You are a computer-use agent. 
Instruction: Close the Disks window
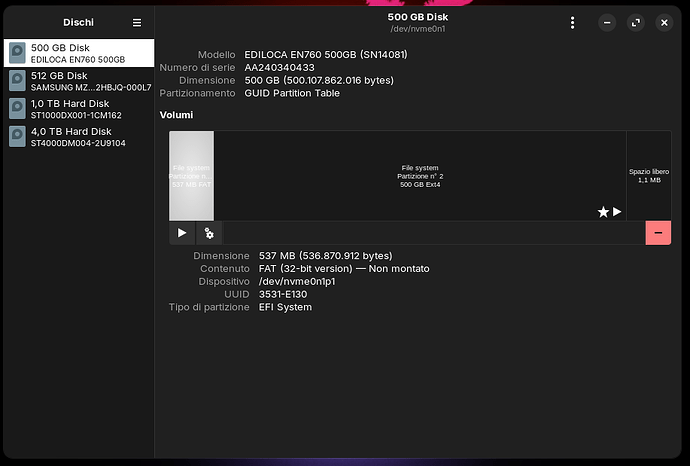(x=663, y=22)
